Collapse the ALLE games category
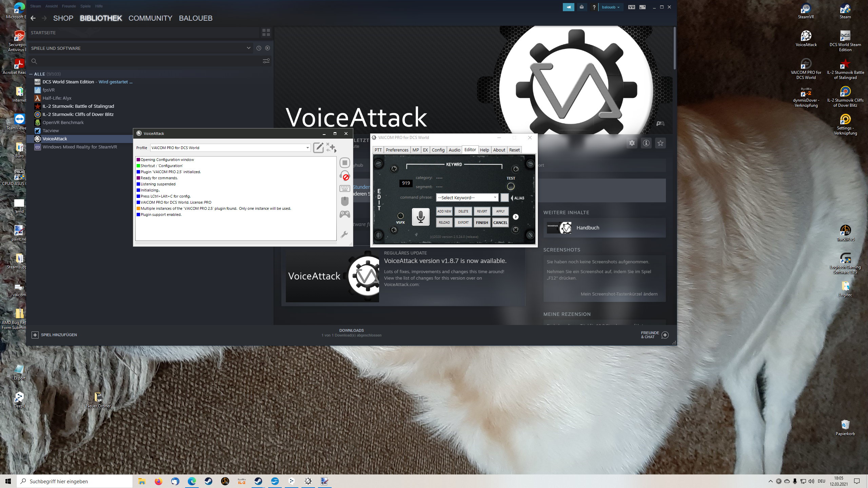This screenshot has width=868, height=488. click(31, 74)
